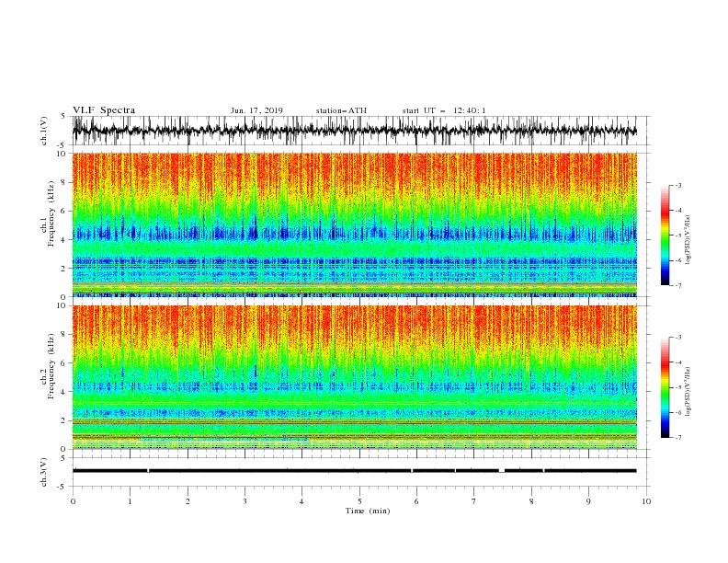Viewport: 728px width, 563px height.
Task: Select the ch.1 spectrogram panel
Action: (x=354, y=224)
